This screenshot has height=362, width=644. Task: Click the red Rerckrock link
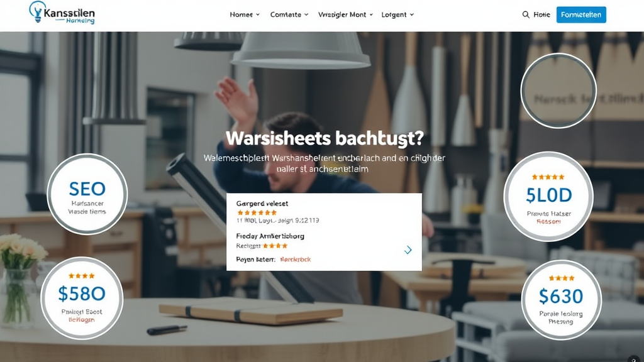[296, 260]
